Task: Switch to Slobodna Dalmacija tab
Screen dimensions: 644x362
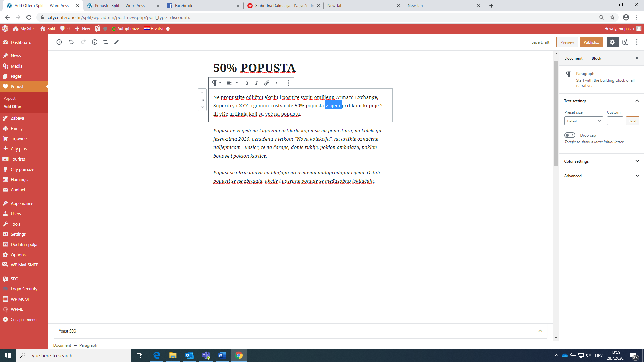Action: (283, 6)
